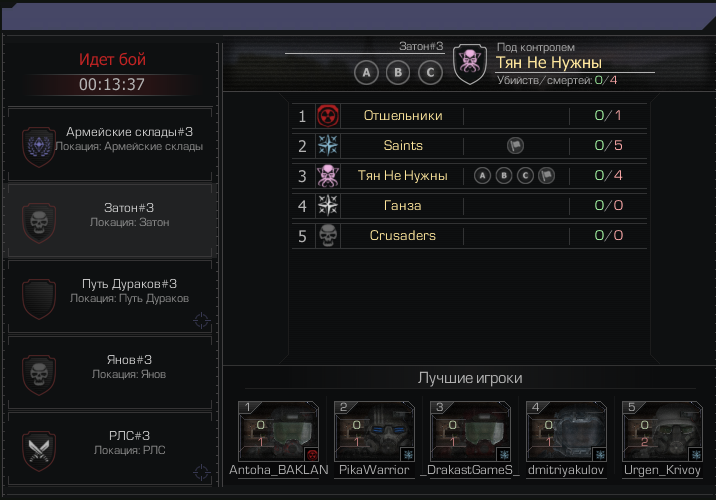Click capture point B in Затон#3 header
The image size is (716, 500).
398,72
